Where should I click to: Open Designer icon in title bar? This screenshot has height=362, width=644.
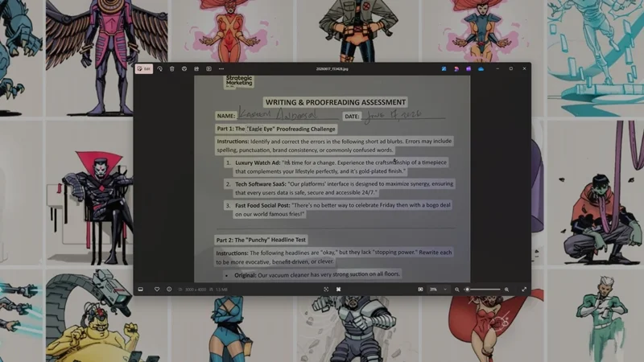(x=444, y=69)
